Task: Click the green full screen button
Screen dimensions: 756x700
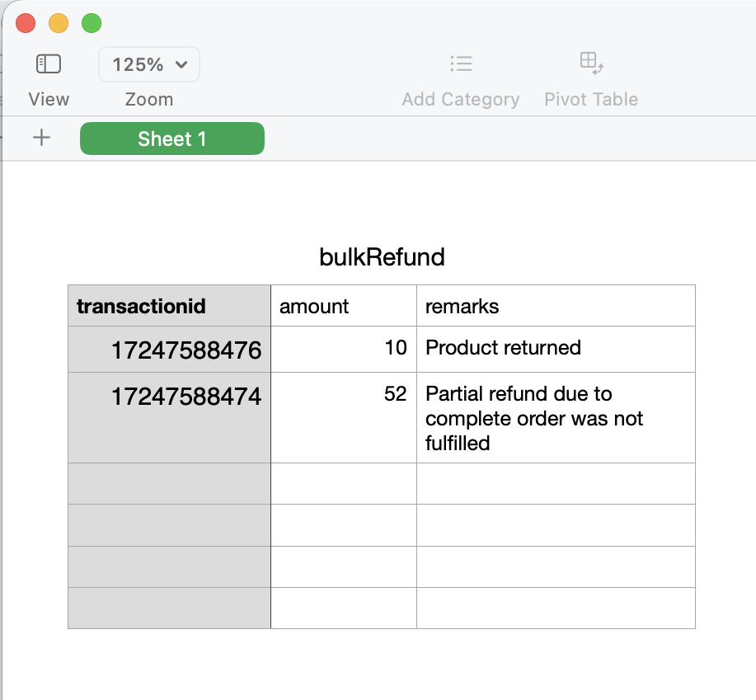Action: pos(92,24)
